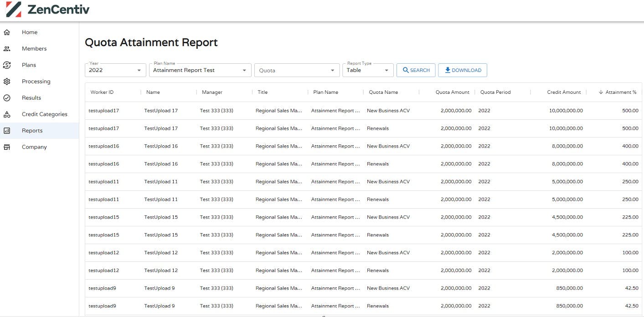The image size is (644, 317).
Task: Click 8,000,000.00 credit in testupload16 Renewals row
Action: (567, 164)
